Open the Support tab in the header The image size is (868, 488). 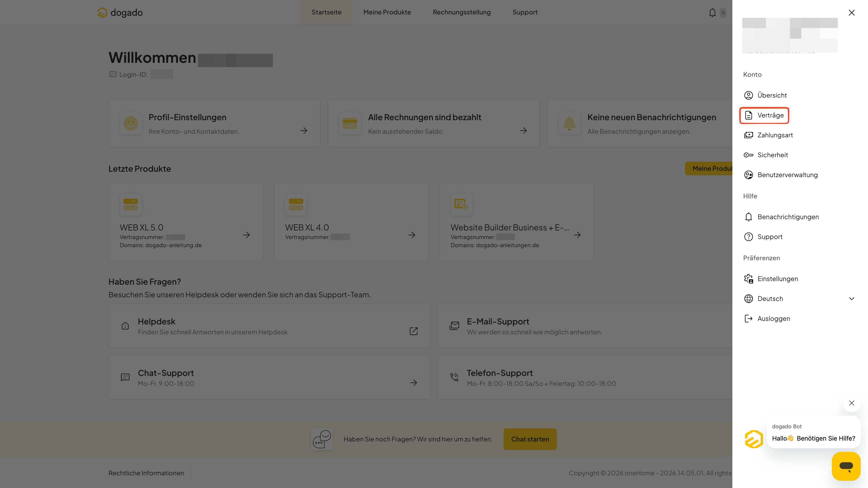(525, 12)
